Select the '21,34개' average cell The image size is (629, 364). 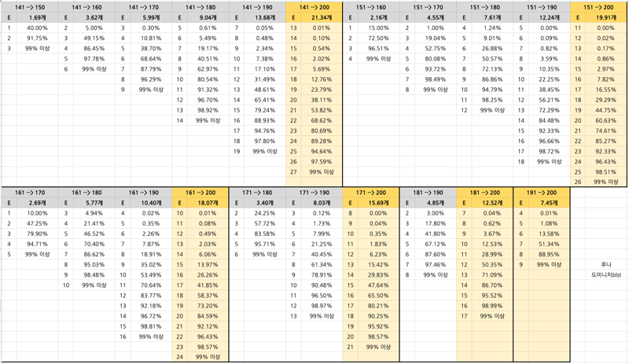pyautogui.click(x=322, y=17)
